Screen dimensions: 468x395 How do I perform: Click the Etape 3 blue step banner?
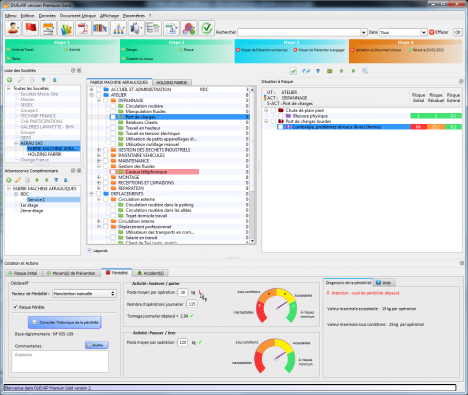(x=291, y=51)
